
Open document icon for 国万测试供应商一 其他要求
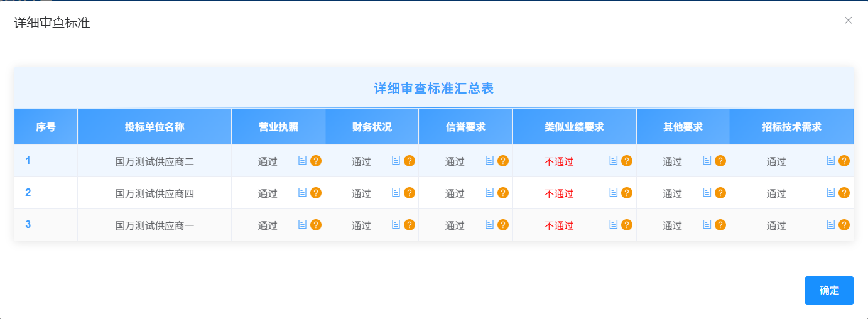point(707,224)
